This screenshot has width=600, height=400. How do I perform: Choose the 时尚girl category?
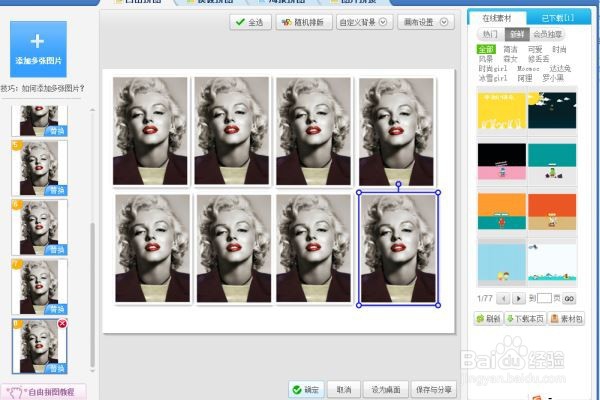coord(493,69)
